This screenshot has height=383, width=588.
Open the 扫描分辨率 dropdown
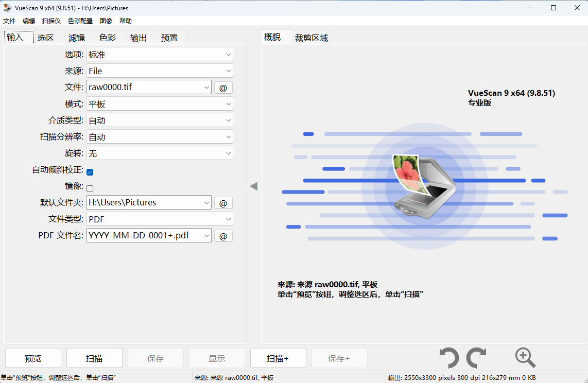coord(160,137)
